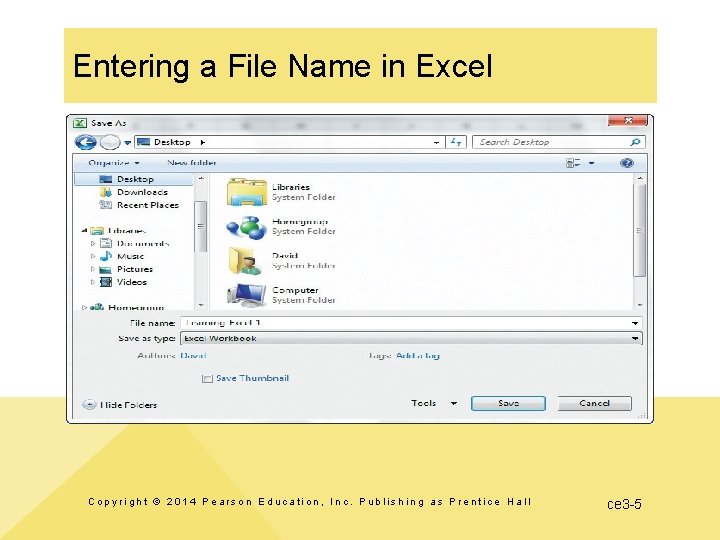720x540 pixels.
Task: Click the magnifier search icon
Action: point(636,142)
